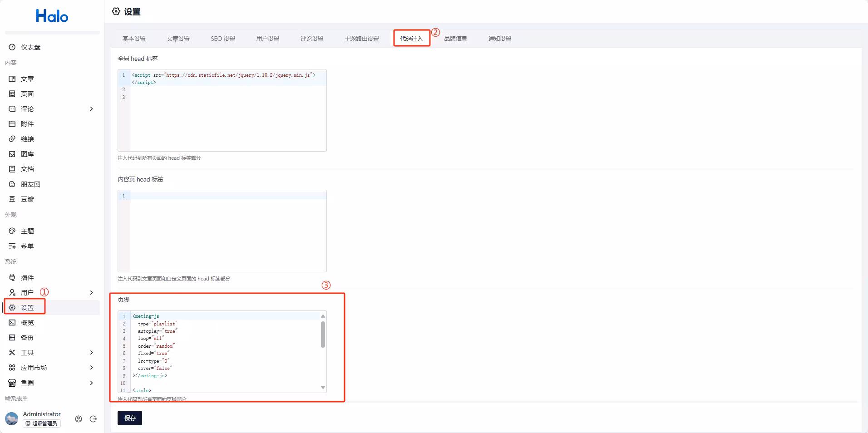
Task: Expand the 评论 submenu chevron
Action: coord(92,109)
